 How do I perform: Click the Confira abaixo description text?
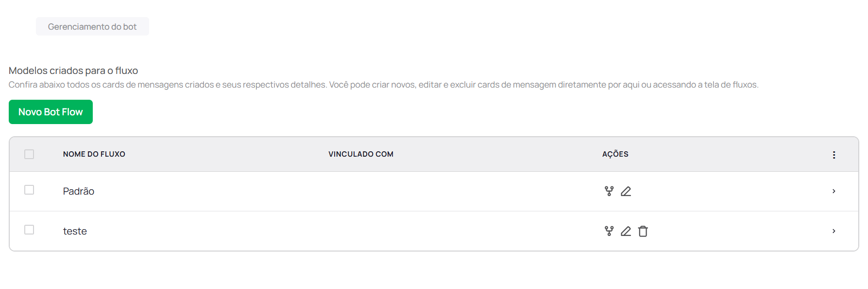383,85
